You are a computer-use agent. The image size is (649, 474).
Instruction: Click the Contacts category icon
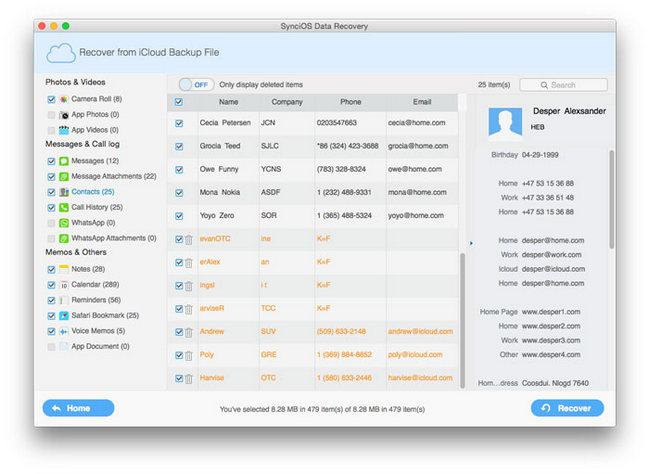[64, 192]
